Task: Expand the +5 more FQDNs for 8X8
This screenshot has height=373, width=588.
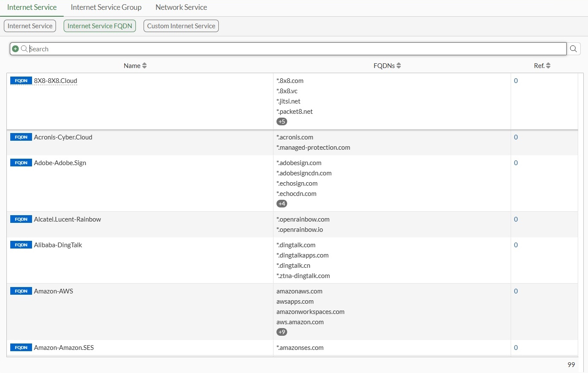Action: pyautogui.click(x=282, y=121)
